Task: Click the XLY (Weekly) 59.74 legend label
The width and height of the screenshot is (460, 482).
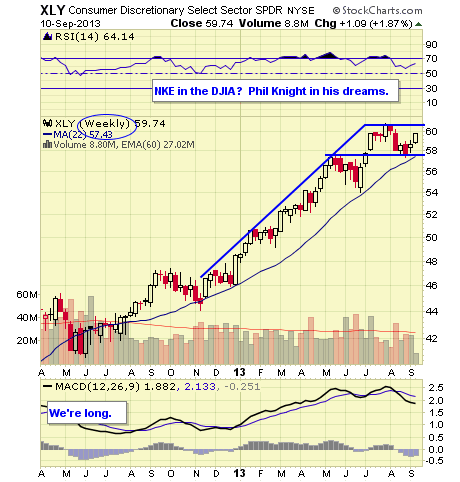Action: point(110,123)
